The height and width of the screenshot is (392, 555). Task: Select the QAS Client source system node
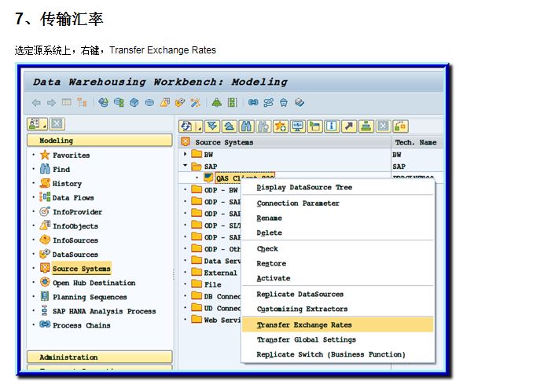coord(244,178)
